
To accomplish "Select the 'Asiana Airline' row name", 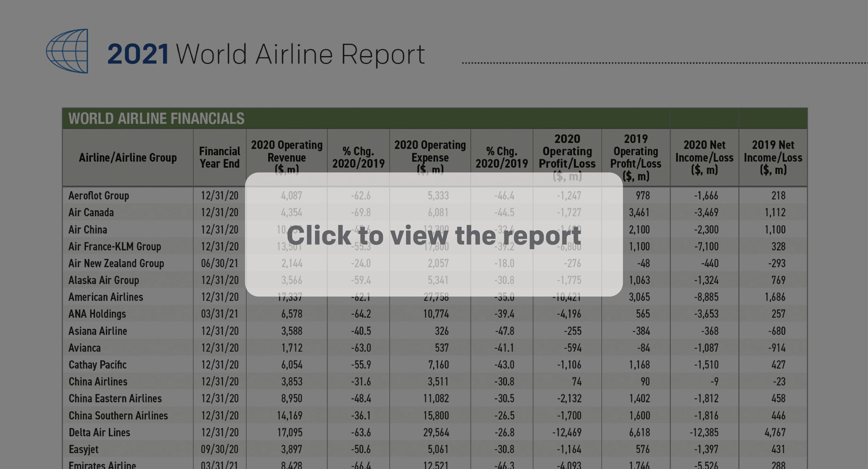I will click(98, 331).
